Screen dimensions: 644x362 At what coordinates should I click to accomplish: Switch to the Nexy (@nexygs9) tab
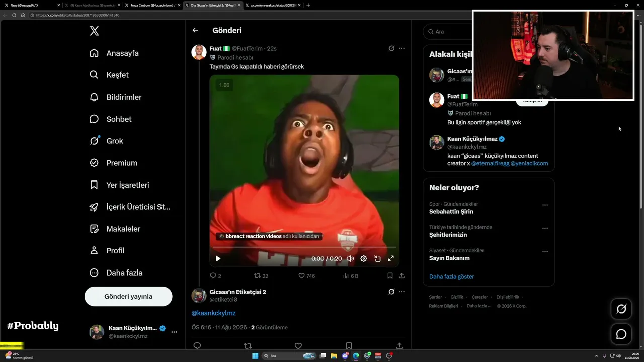[x=31, y=5]
